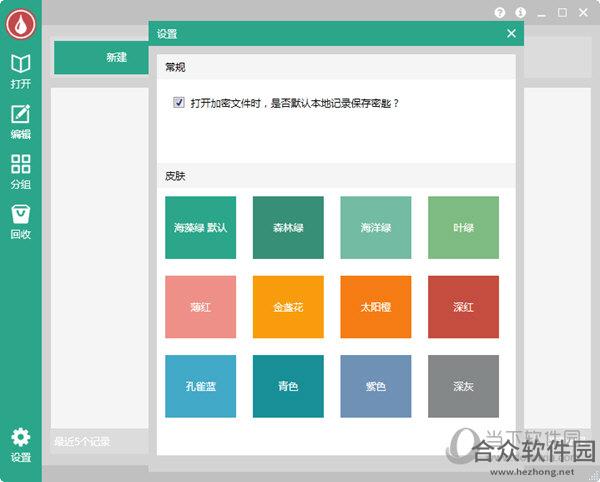600x482 pixels.
Task: Choose the 孔雀蓝 skin swatch
Action: (x=201, y=386)
